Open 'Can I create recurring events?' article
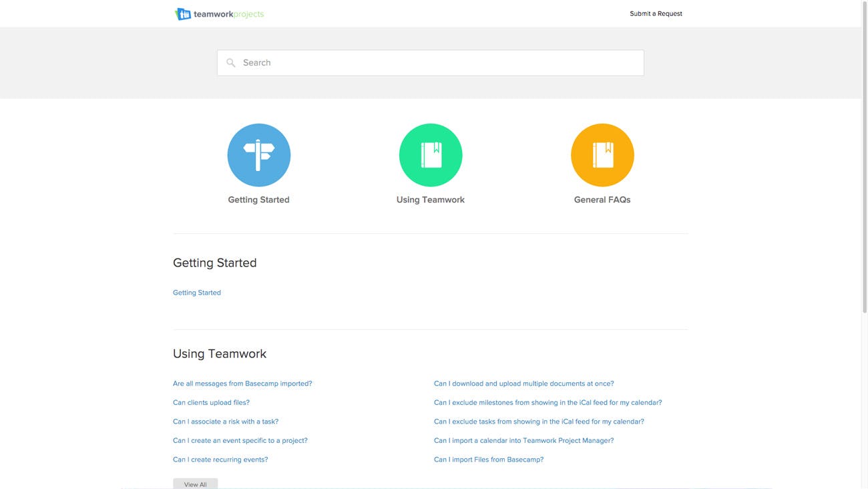 point(220,460)
